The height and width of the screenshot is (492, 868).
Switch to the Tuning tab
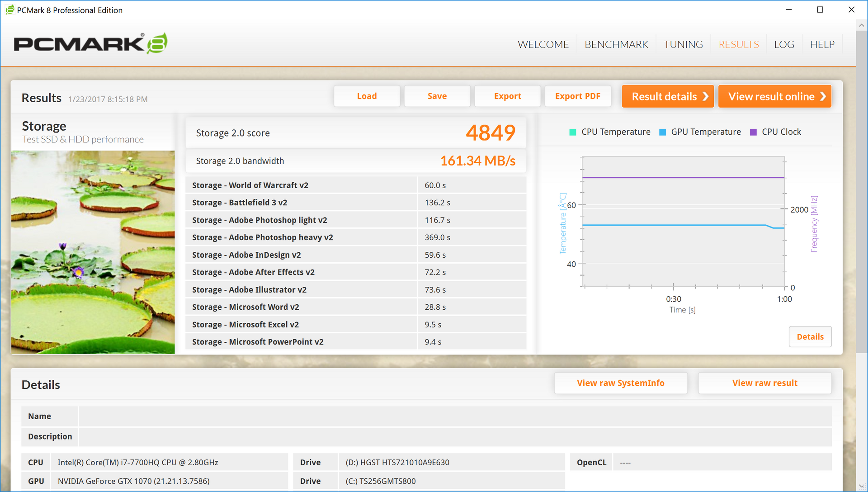click(x=683, y=44)
